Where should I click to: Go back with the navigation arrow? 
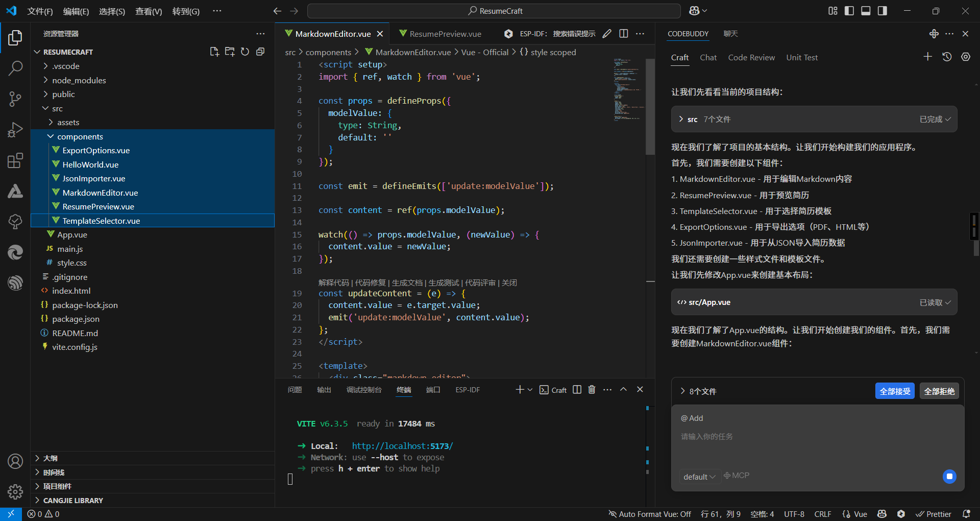(x=277, y=11)
